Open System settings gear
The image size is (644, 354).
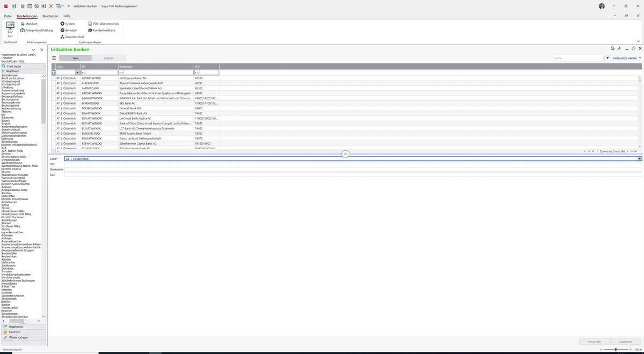pyautogui.click(x=68, y=24)
